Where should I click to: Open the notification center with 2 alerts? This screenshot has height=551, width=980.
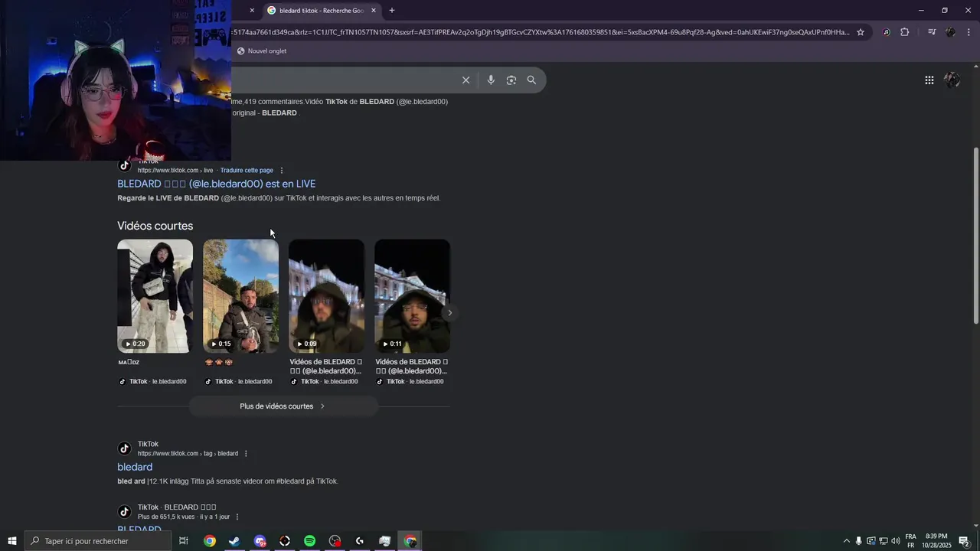(965, 541)
